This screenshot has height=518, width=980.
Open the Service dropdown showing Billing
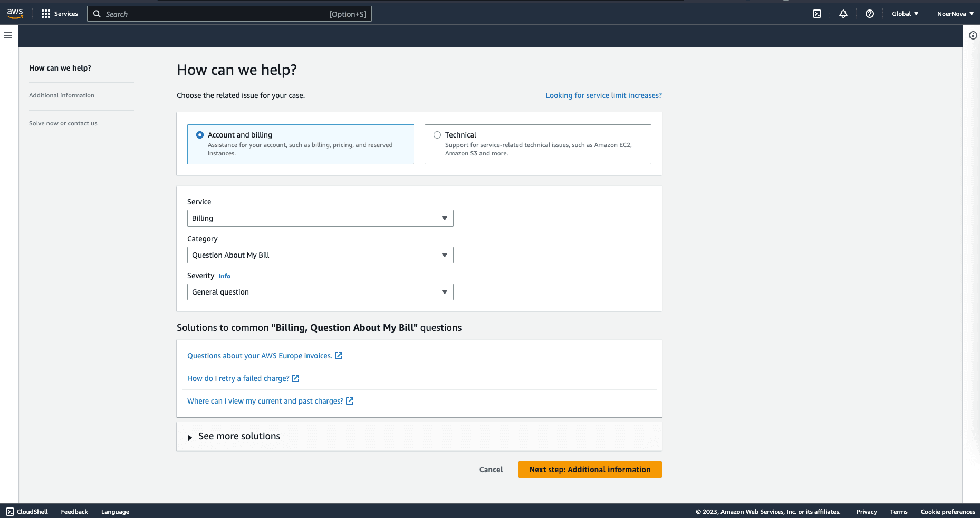tap(320, 218)
